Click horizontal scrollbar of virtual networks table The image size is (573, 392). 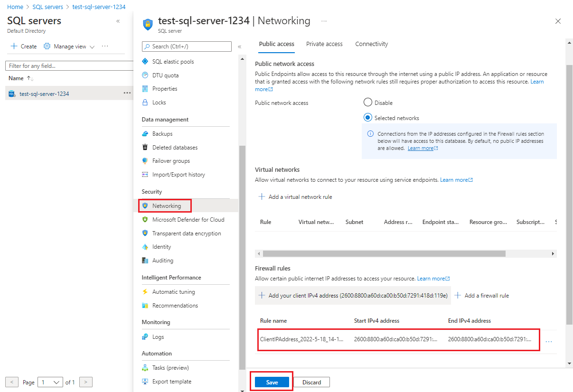point(384,254)
